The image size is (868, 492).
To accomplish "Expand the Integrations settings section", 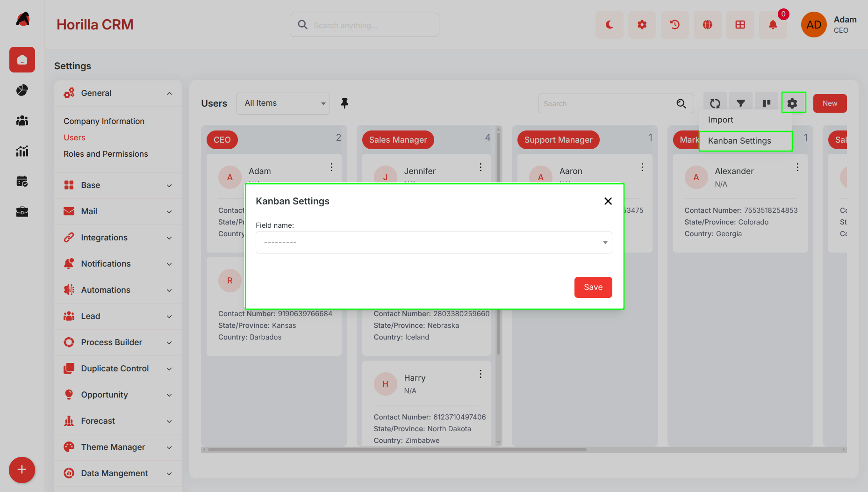I will click(x=118, y=238).
